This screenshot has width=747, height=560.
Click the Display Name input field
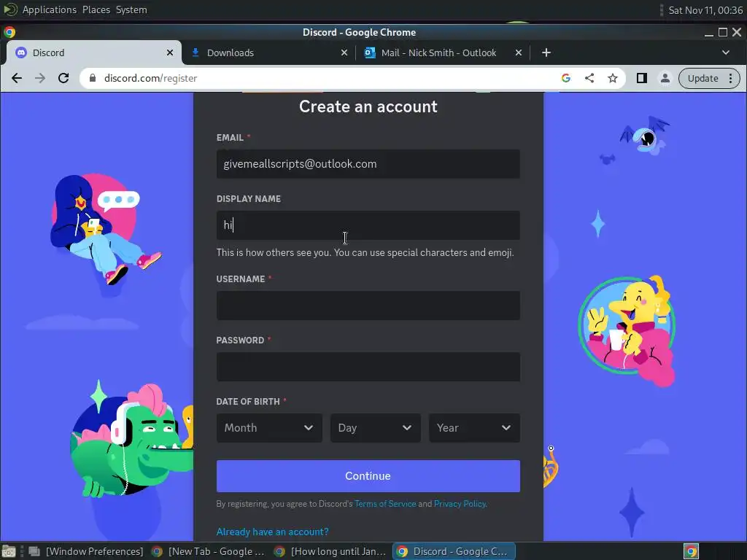point(368,225)
